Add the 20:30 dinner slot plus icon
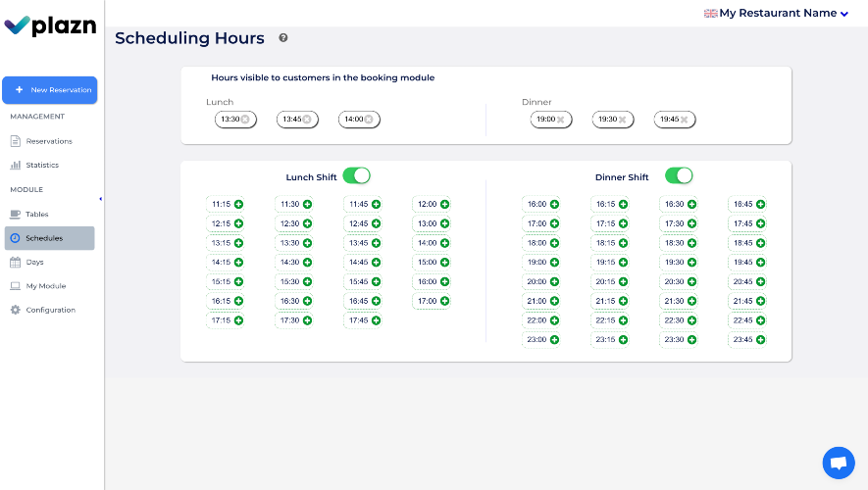868x490 pixels. click(x=692, y=281)
